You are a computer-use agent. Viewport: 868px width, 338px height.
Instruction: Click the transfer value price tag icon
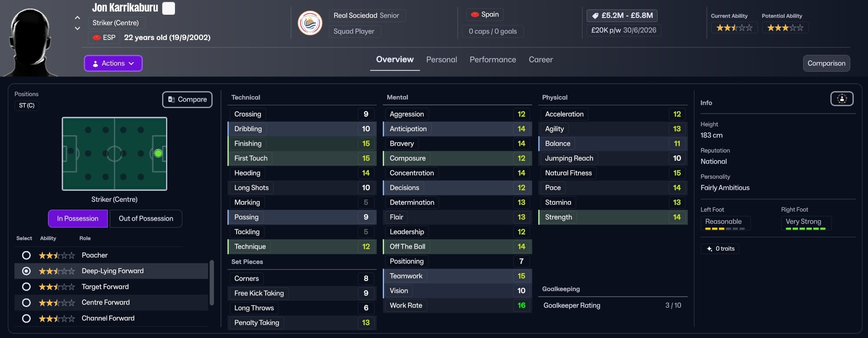click(595, 16)
